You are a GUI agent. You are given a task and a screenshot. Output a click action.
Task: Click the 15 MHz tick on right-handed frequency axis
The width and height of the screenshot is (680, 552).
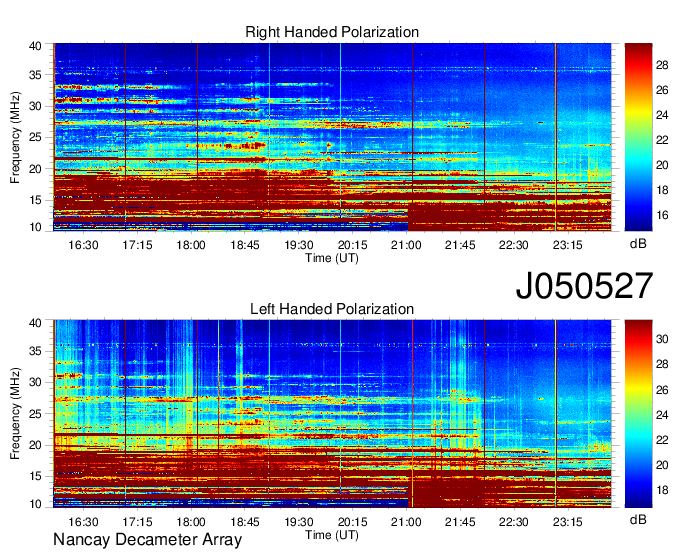point(35,200)
